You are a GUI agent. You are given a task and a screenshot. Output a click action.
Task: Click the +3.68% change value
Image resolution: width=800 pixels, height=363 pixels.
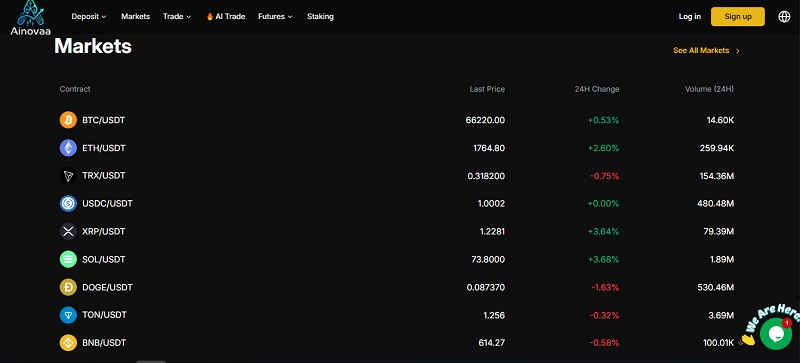[604, 259]
